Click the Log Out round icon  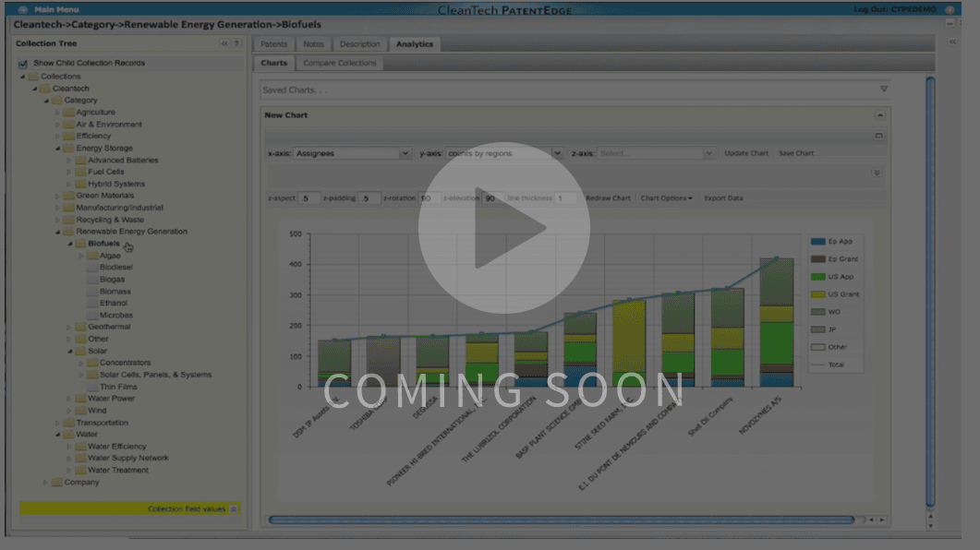pos(950,9)
